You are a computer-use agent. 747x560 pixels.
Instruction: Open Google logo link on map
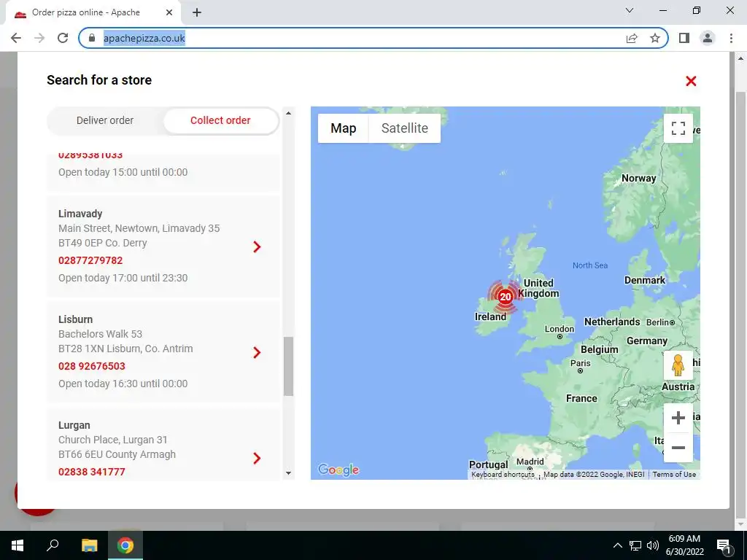pos(338,470)
